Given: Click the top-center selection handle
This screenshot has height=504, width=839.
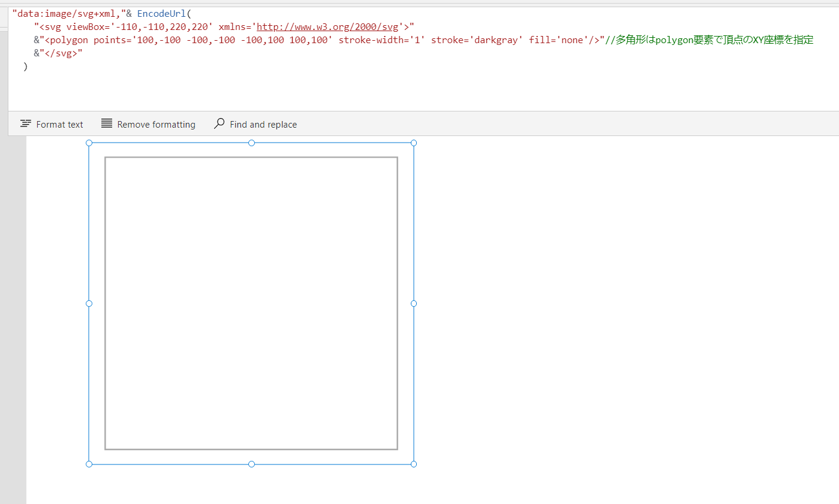Looking at the screenshot, I should 251,143.
